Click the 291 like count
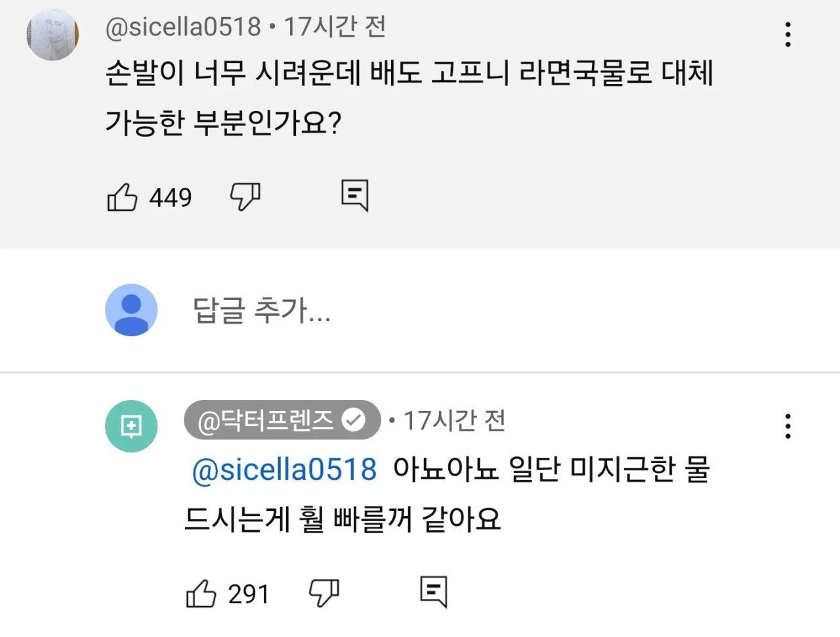 click(248, 593)
